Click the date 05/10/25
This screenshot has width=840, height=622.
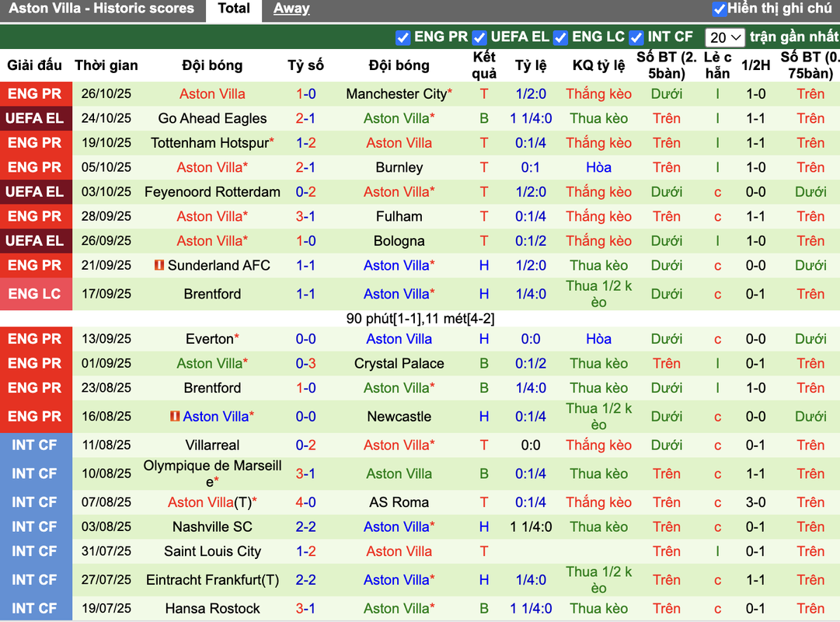click(106, 168)
